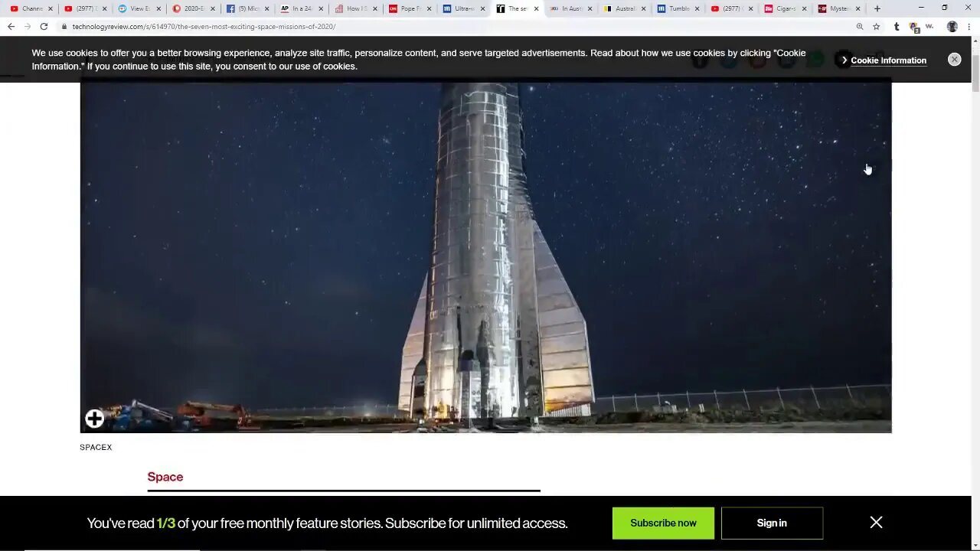Click the Subscribe now button
980x551 pixels.
point(663,523)
